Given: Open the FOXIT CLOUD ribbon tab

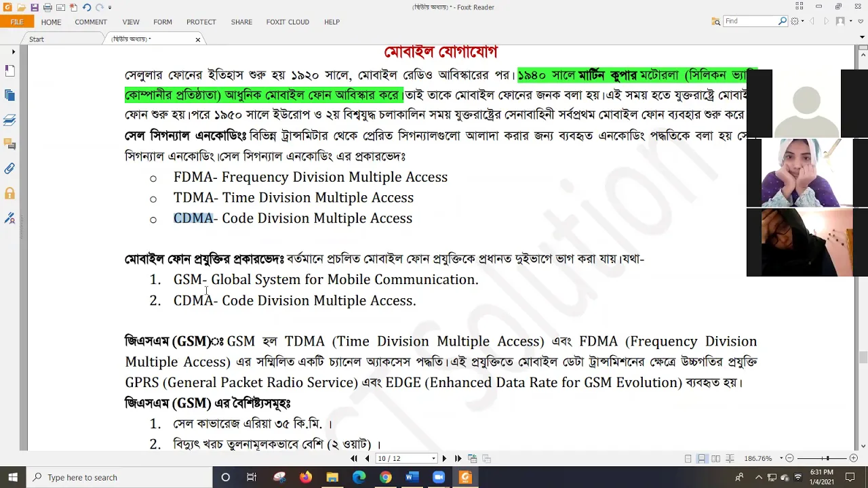Looking at the screenshot, I should [x=288, y=22].
